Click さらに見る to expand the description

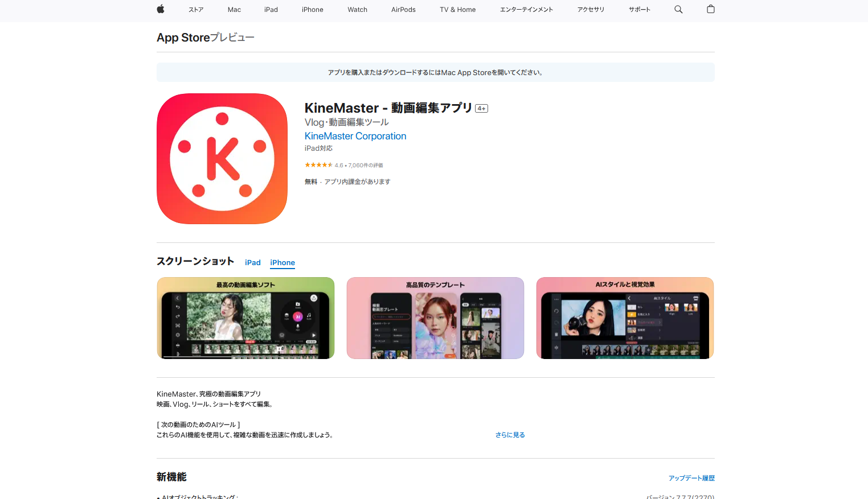coord(510,434)
